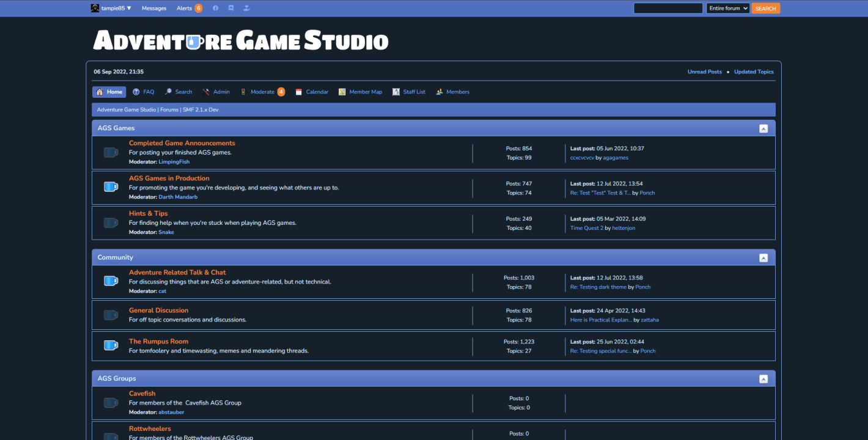
Task: Click the top bar search input field
Action: (x=668, y=8)
